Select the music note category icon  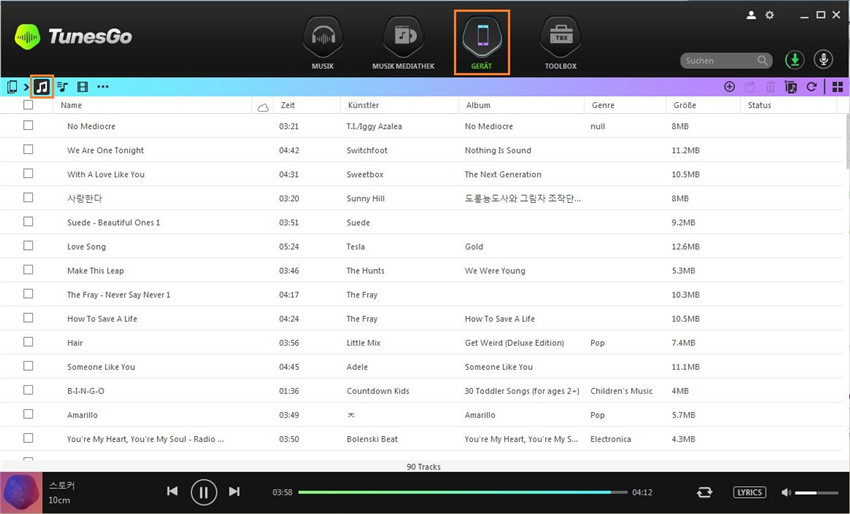[42, 87]
